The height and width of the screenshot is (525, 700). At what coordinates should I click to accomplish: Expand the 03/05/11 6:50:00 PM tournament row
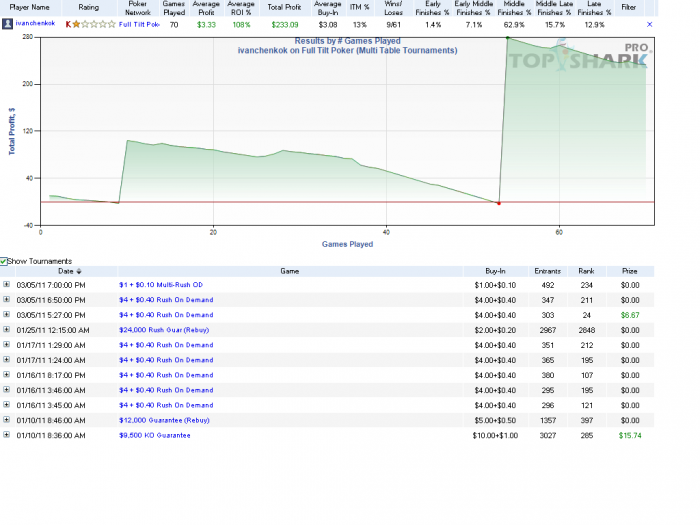(x=6, y=300)
